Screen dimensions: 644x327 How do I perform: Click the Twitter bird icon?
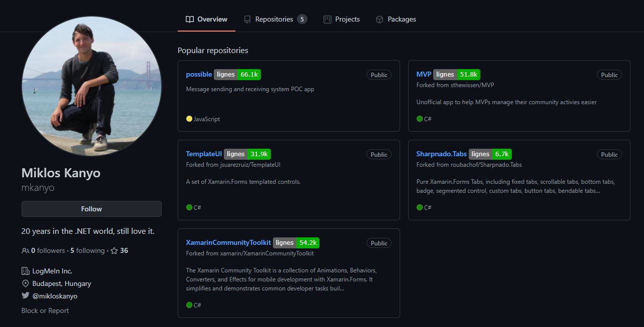(26, 296)
